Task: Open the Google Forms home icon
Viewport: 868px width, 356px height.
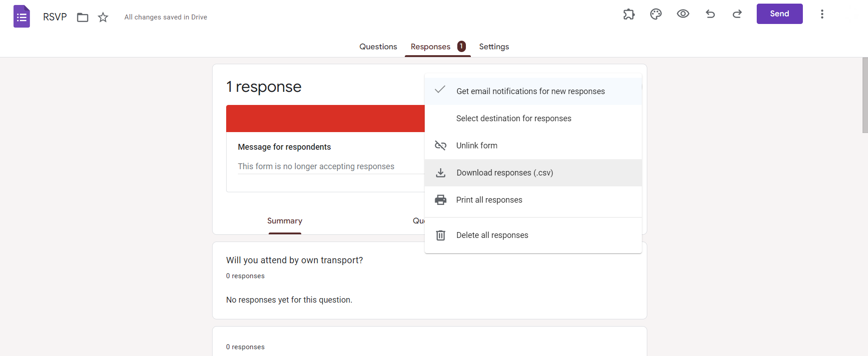Action: [22, 17]
